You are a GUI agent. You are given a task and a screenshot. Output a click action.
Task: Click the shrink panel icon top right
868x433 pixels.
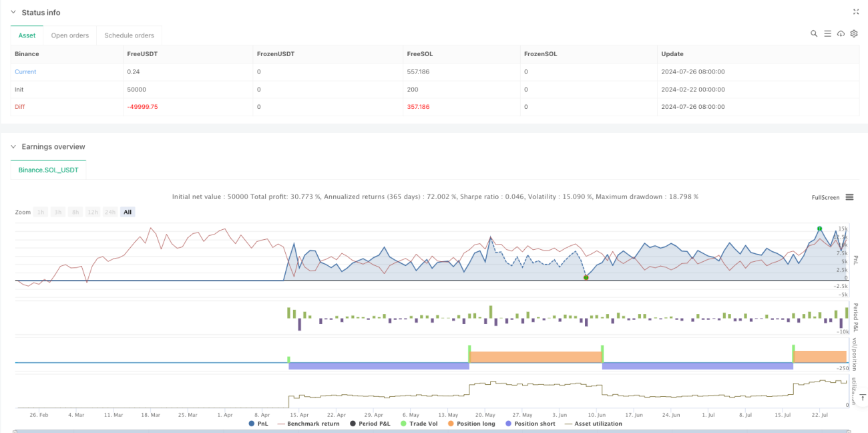click(856, 12)
